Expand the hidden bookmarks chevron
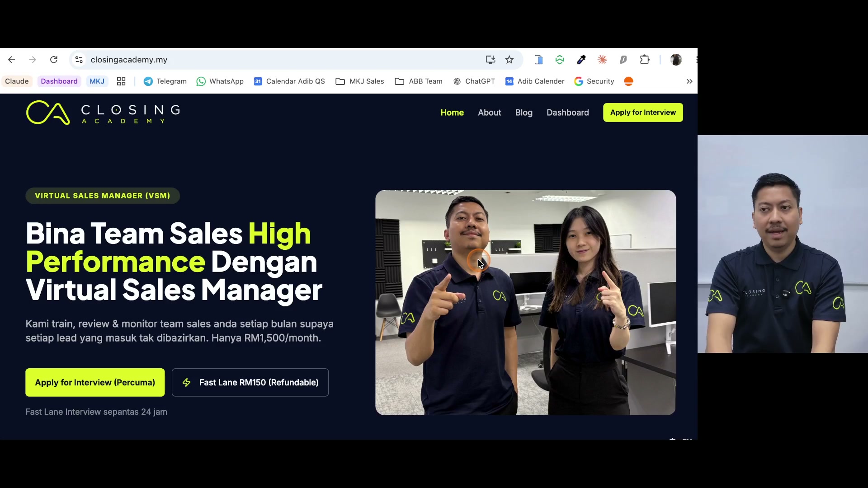This screenshot has width=868, height=488. [x=689, y=81]
